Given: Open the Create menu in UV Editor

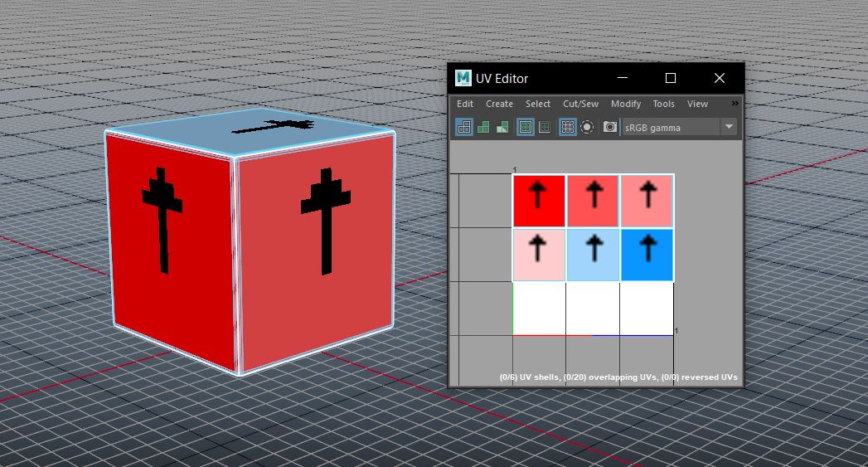Looking at the screenshot, I should (499, 104).
